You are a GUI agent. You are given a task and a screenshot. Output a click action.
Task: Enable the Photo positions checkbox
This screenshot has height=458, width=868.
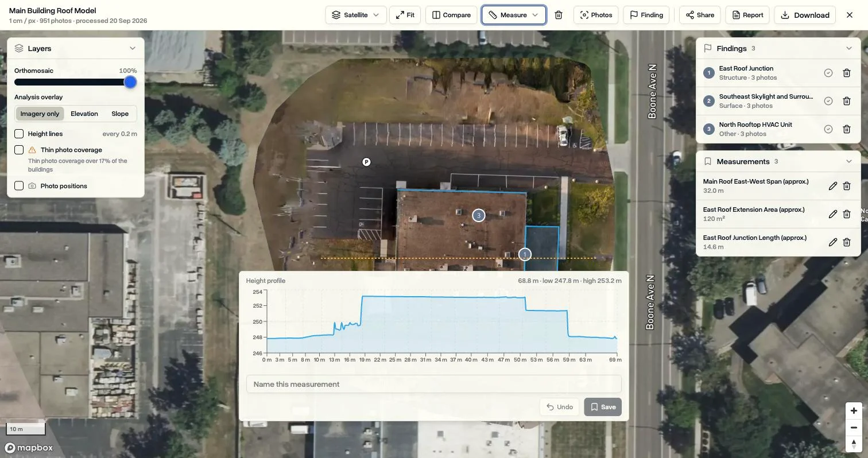click(x=19, y=186)
